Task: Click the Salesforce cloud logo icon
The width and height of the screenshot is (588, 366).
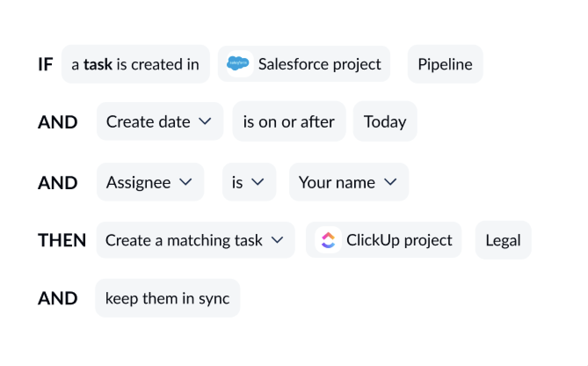Action: 238,64
